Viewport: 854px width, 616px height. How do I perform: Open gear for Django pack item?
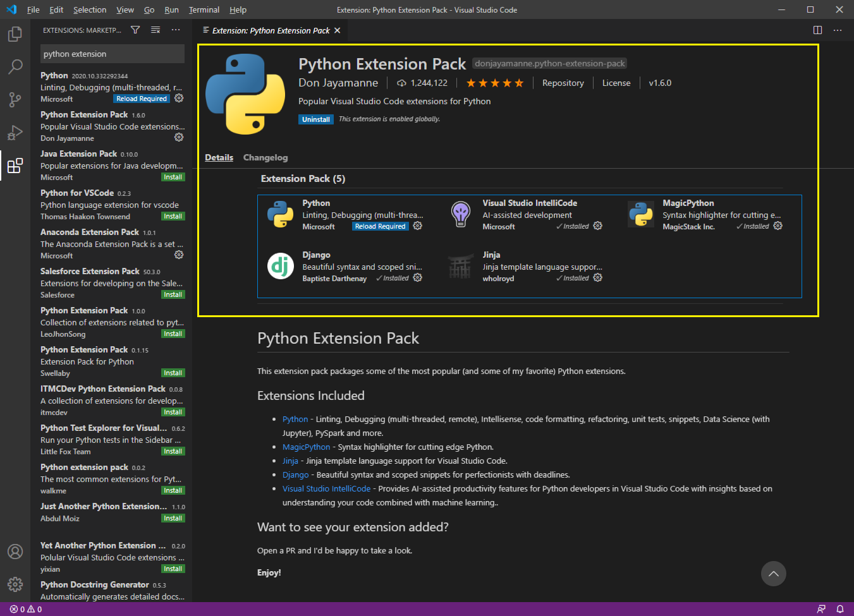coord(418,278)
